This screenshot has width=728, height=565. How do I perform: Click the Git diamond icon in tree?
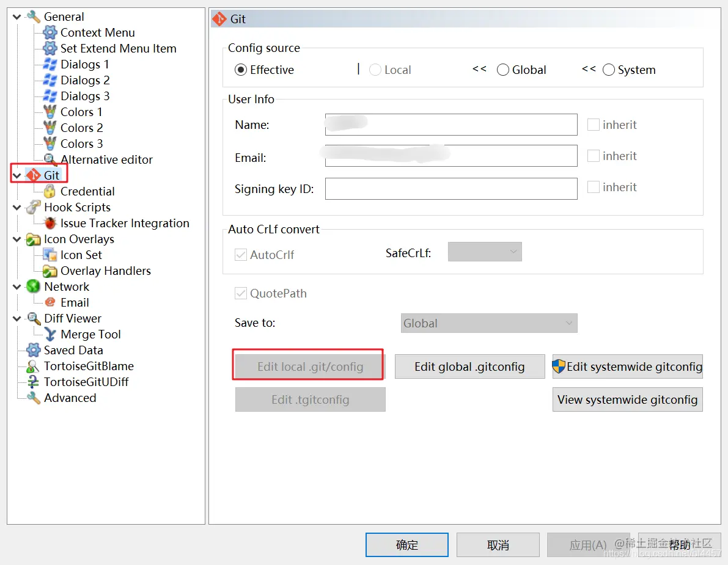click(x=34, y=175)
